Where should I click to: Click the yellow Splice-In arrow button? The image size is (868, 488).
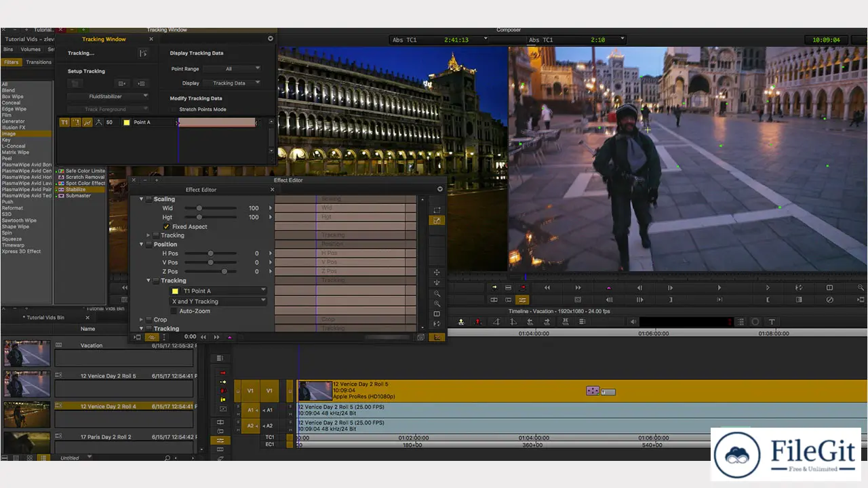coord(494,288)
